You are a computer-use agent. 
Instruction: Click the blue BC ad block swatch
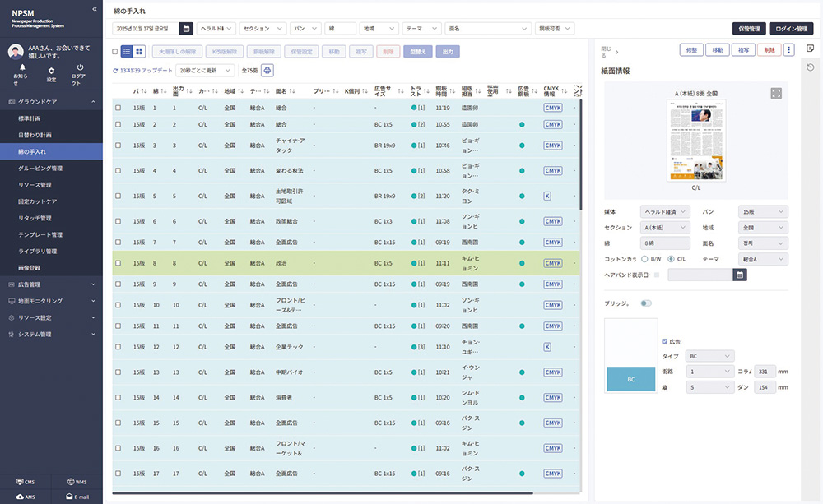(x=631, y=379)
